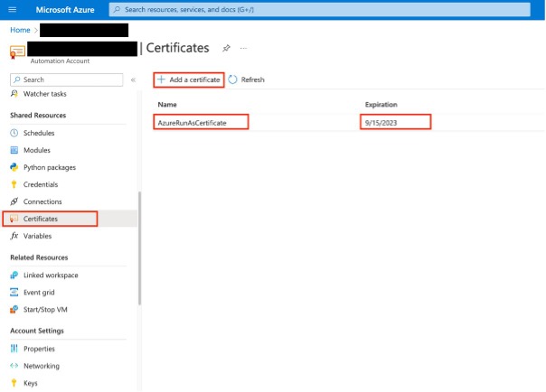This screenshot has width=546, height=392.
Task: Click the Credentials key icon
Action: (x=14, y=184)
